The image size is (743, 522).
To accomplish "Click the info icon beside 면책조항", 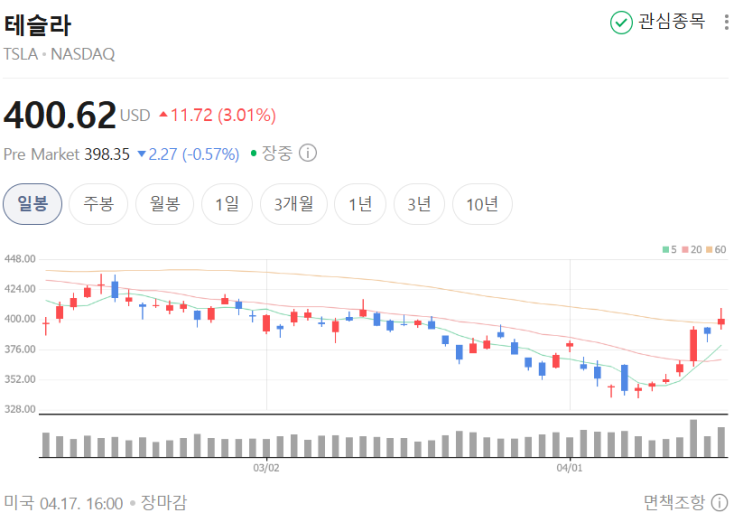I will point(719,503).
